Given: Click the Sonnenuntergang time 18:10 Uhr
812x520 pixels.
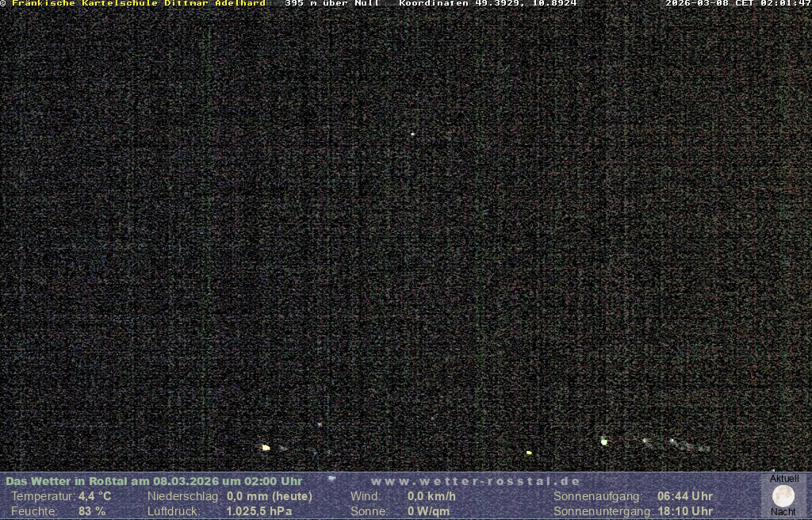Looking at the screenshot, I should [x=684, y=511].
